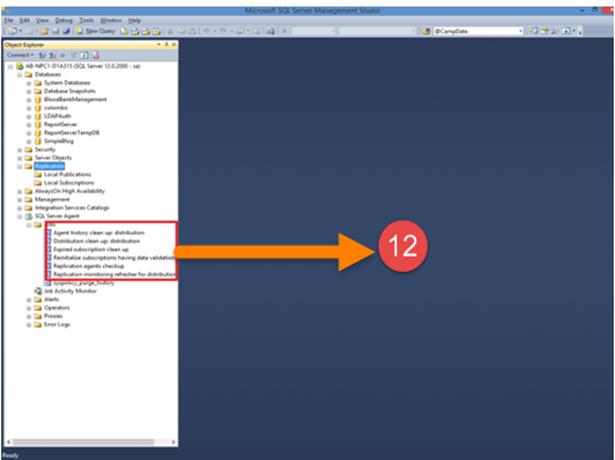The height and width of the screenshot is (460, 615).
Task: Select Agent history clean up: distribution job
Action: click(99, 233)
